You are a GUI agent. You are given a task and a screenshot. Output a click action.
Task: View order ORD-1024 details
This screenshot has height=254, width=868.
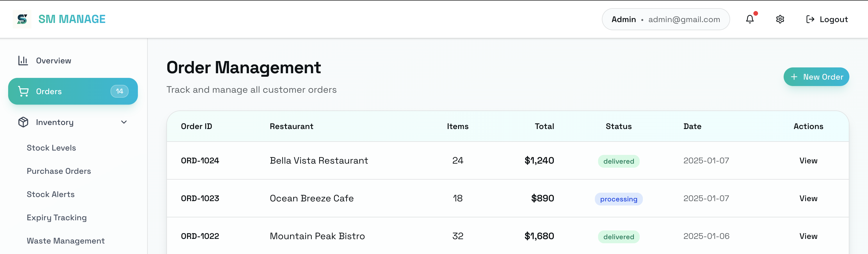(x=808, y=161)
